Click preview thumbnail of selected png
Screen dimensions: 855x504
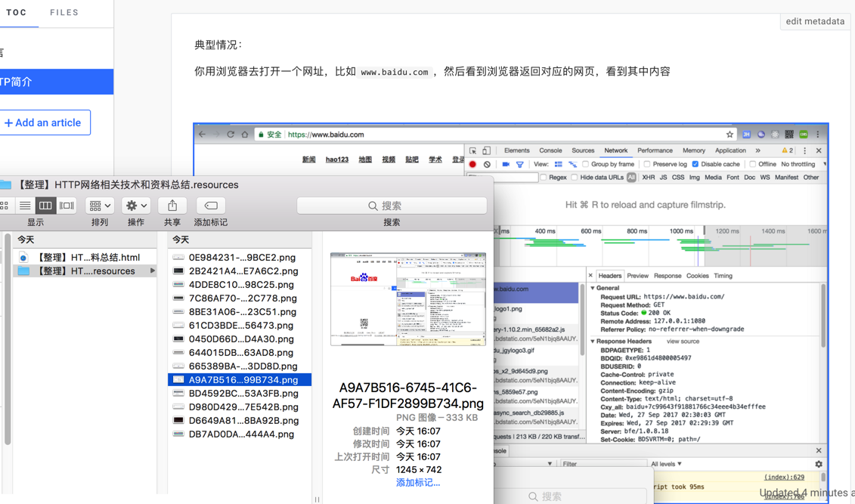408,299
